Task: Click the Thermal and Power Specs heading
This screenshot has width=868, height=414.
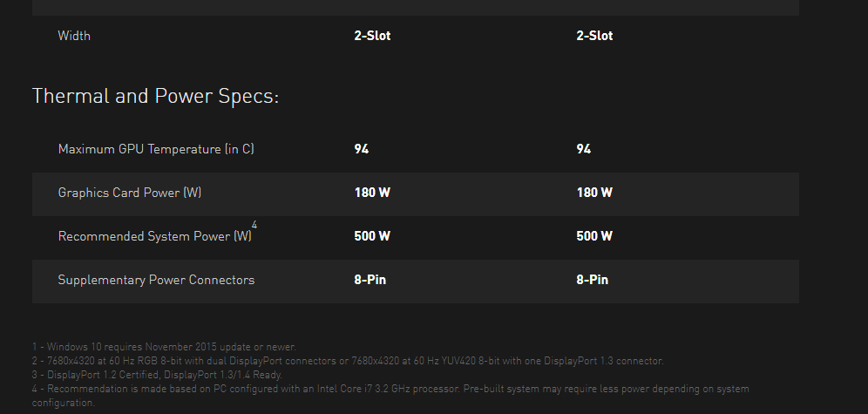Action: (155, 96)
